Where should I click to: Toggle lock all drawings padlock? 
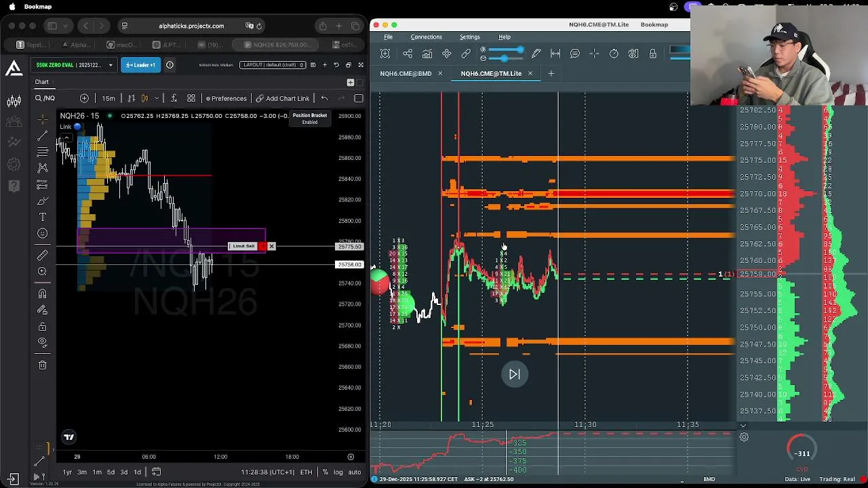pyautogui.click(x=42, y=326)
